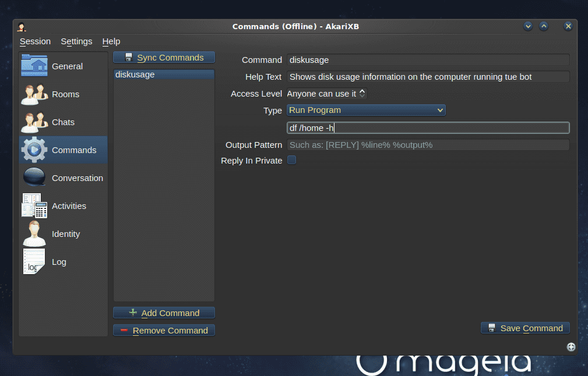
Task: Select the Rooms people icon
Action: pyautogui.click(x=34, y=94)
